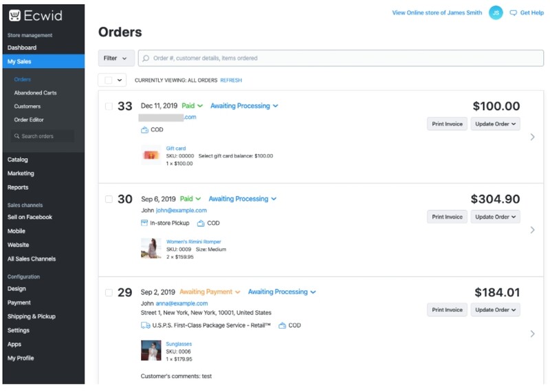The image size is (550, 392).
Task: Click the Get Help chat bubble icon
Action: coord(513,13)
